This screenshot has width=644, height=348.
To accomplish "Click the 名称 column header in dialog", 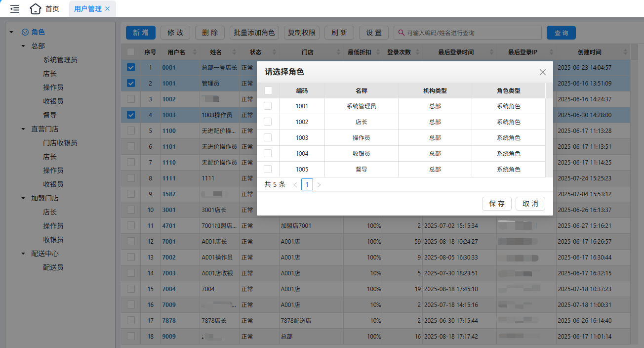I will pyautogui.click(x=362, y=90).
